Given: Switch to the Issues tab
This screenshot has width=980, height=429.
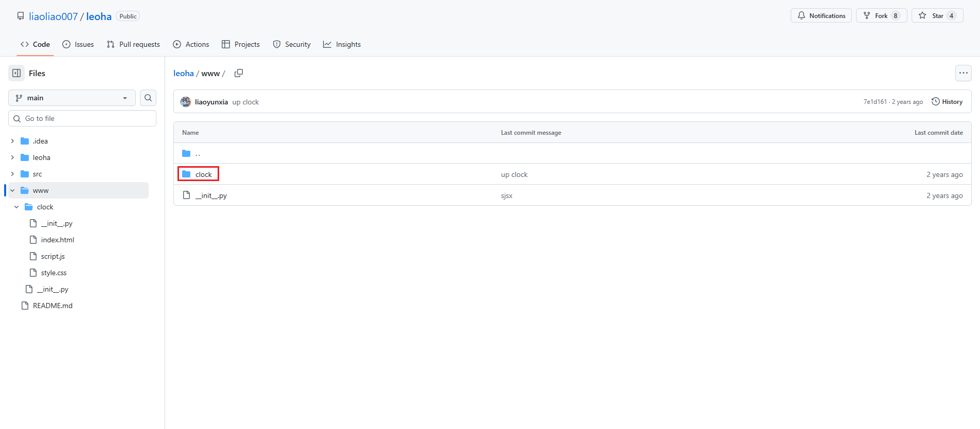Looking at the screenshot, I should coord(78,44).
